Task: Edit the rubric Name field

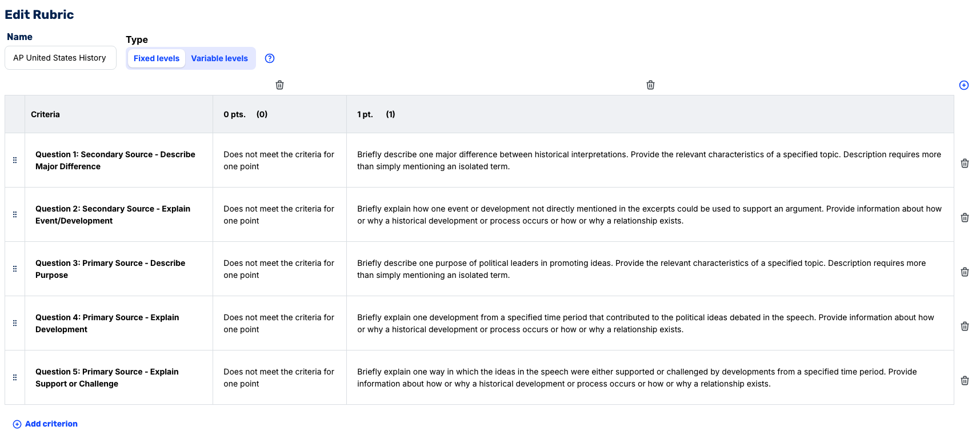Action: [x=61, y=58]
